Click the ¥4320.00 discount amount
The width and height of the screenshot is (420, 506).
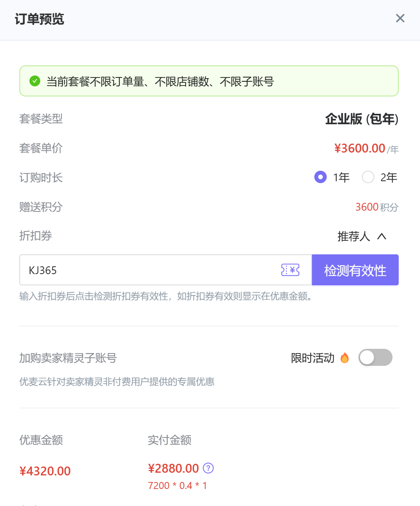click(x=45, y=471)
